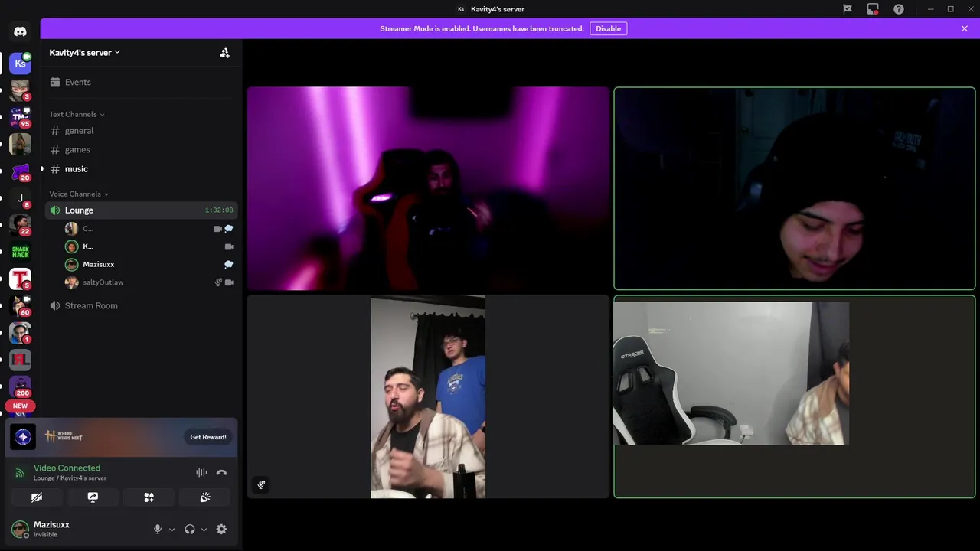The width and height of the screenshot is (980, 551).
Task: Focus the hooded person webcam tile
Action: pos(795,188)
